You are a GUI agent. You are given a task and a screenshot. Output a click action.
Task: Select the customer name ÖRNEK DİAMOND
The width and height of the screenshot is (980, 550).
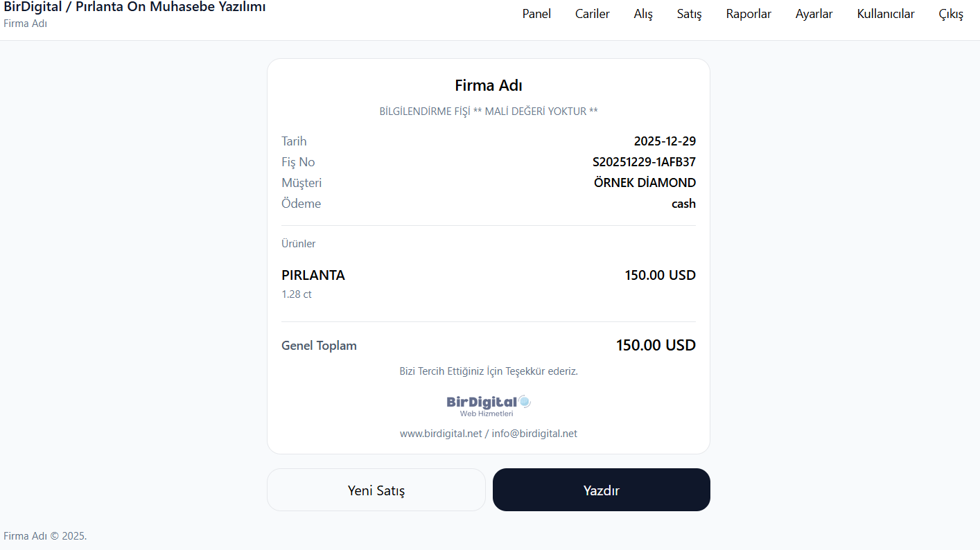pos(645,183)
